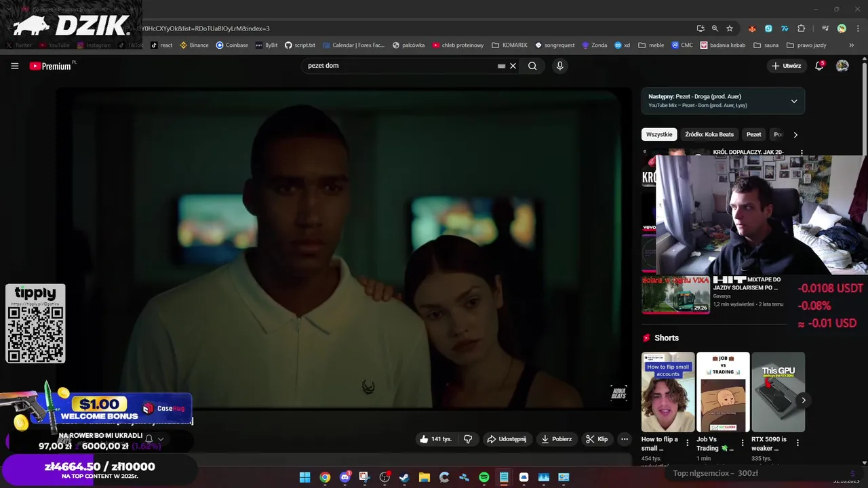Expand the Następny playlist panel chevron
The width and height of the screenshot is (868, 488).
pos(794,101)
